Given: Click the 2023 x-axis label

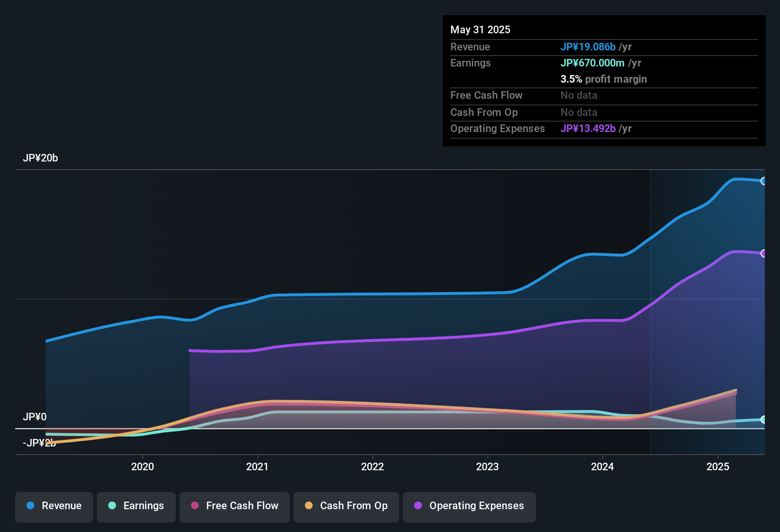Looking at the screenshot, I should click(x=487, y=466).
